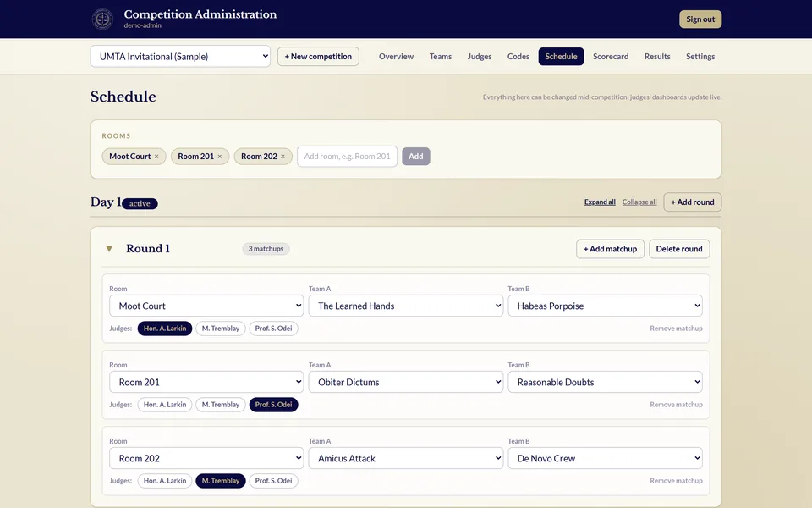Switch to the Scorecard tab
The width and height of the screenshot is (812, 508).
coord(611,57)
